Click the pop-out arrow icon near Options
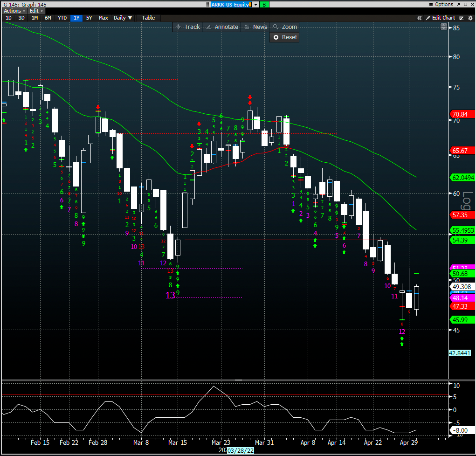Image resolution: width=476 pixels, height=456 pixels. click(x=458, y=4)
